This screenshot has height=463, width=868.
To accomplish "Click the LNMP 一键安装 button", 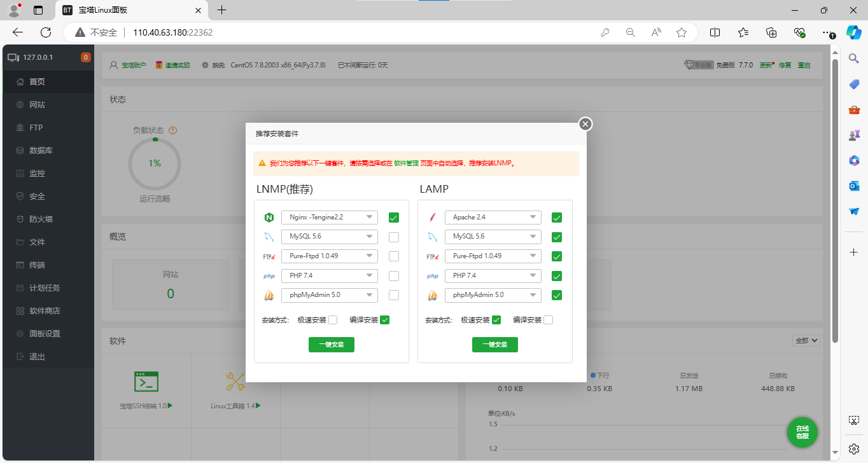I will tap(331, 344).
